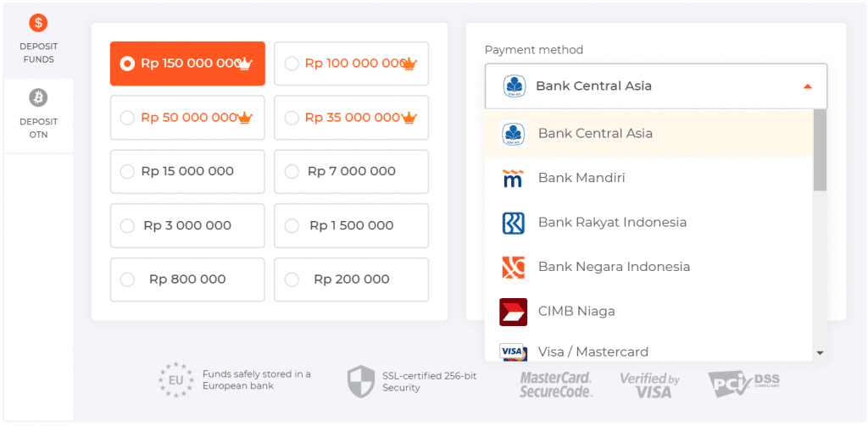The height and width of the screenshot is (426, 868).
Task: Click the Bank Rakyat Indonesia logo icon
Action: [513, 223]
